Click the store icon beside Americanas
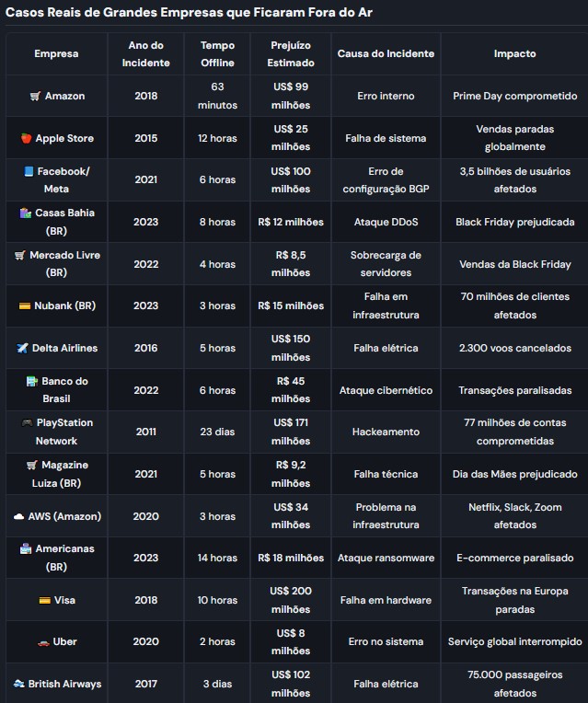The width and height of the screenshot is (588, 703). point(26,549)
